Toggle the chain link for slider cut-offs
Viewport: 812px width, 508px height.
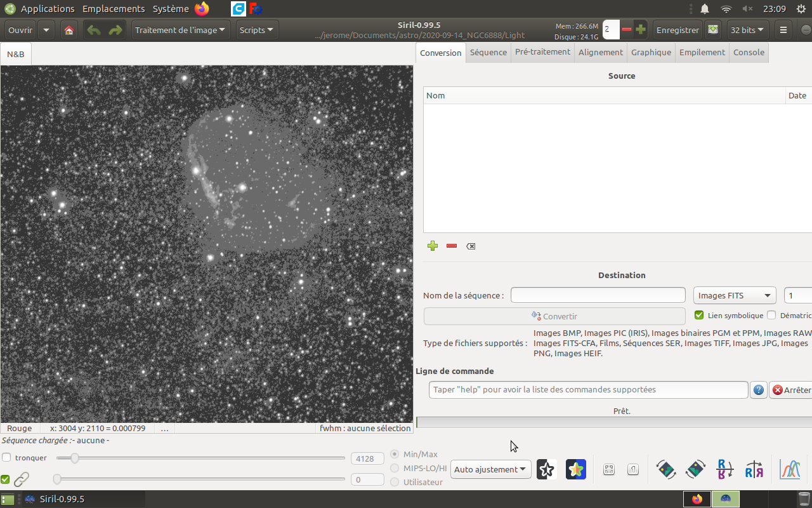(22, 479)
